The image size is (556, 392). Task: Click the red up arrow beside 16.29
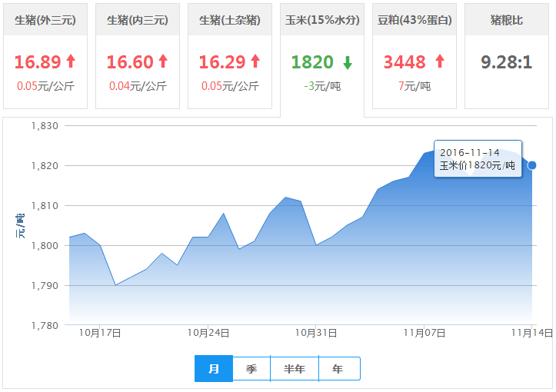coord(255,61)
